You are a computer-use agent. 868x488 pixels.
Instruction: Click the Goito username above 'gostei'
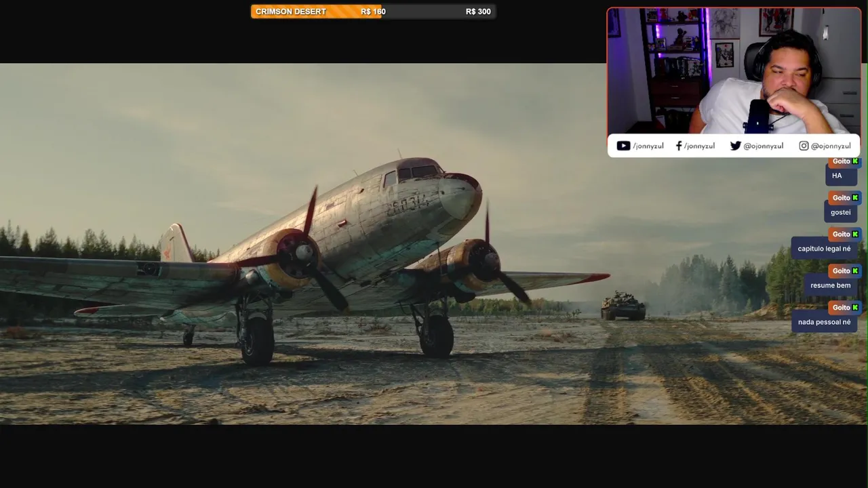[841, 198]
